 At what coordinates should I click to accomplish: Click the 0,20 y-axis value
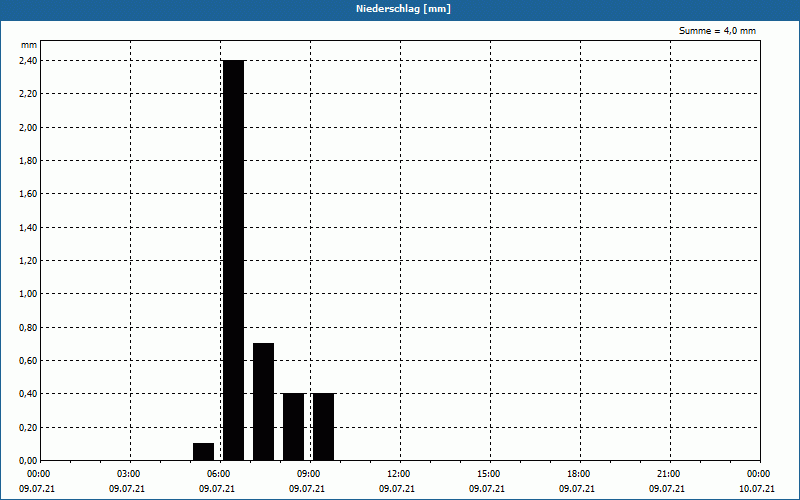[x=28, y=428]
